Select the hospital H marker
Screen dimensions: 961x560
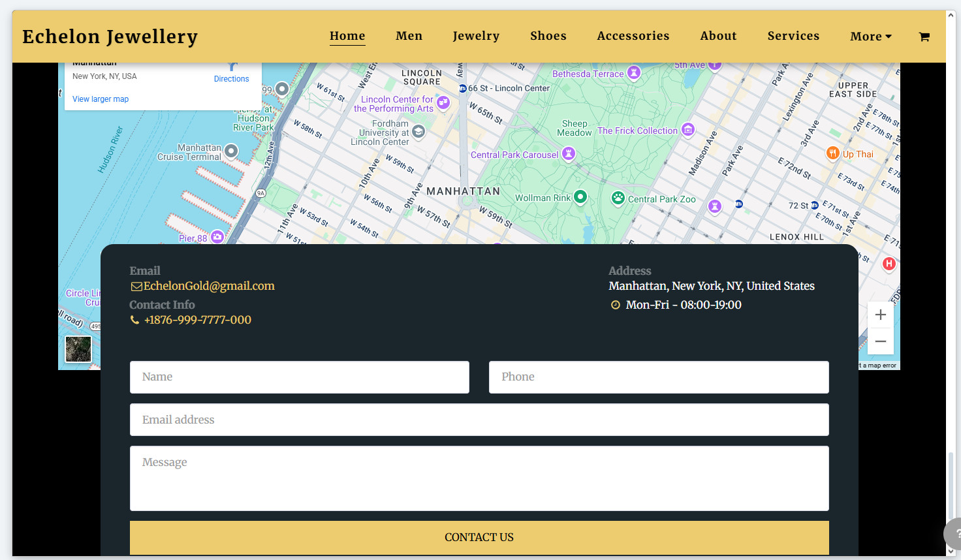pos(889,264)
